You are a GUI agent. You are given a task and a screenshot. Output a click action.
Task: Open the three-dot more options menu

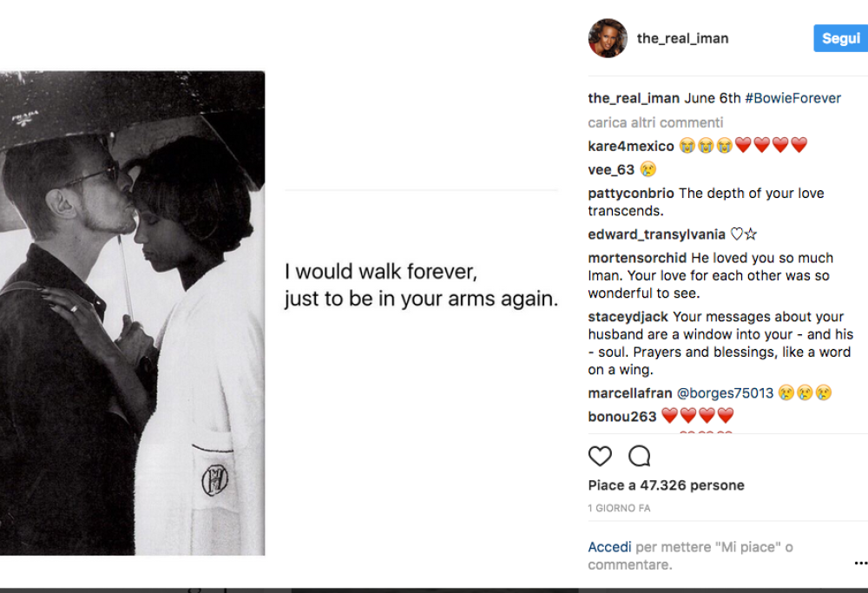(x=859, y=563)
